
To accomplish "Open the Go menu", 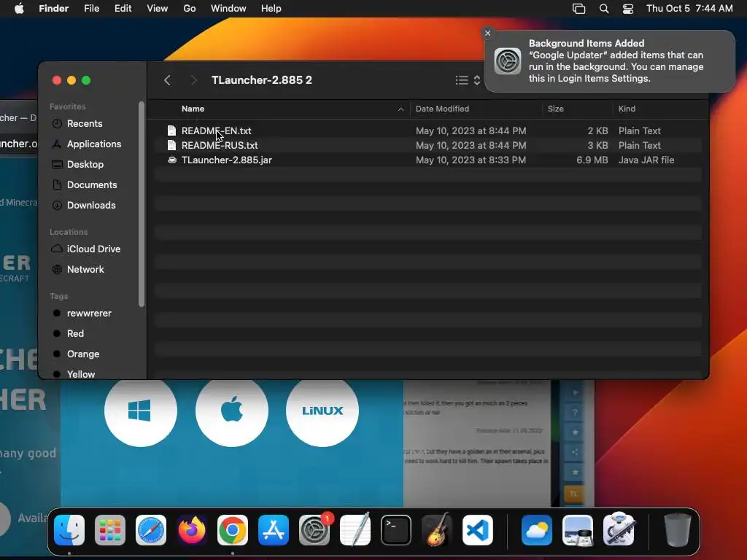I will click(x=190, y=9).
